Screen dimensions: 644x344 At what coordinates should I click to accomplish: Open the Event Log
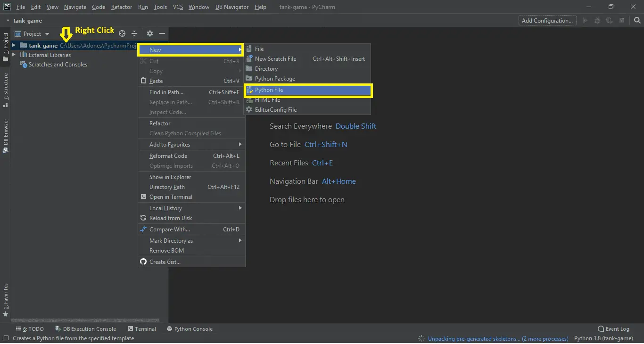tap(613, 328)
